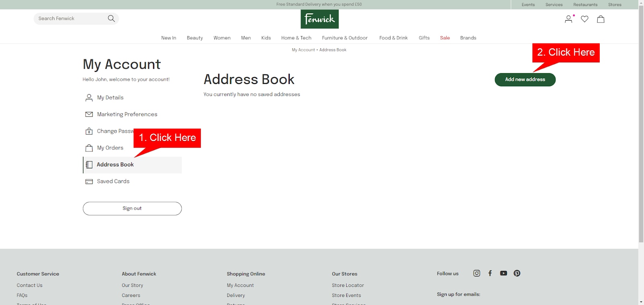
Task: Click the Events top link
Action: pos(528,5)
